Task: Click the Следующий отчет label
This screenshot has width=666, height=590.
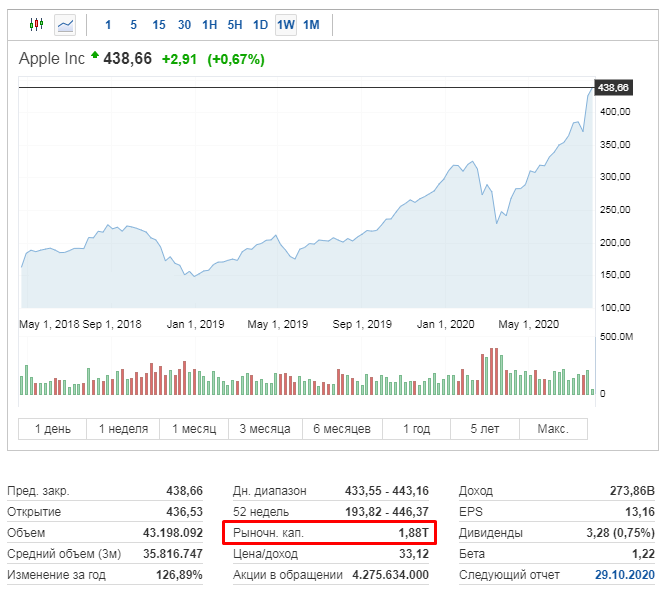Action: pyautogui.click(x=509, y=575)
